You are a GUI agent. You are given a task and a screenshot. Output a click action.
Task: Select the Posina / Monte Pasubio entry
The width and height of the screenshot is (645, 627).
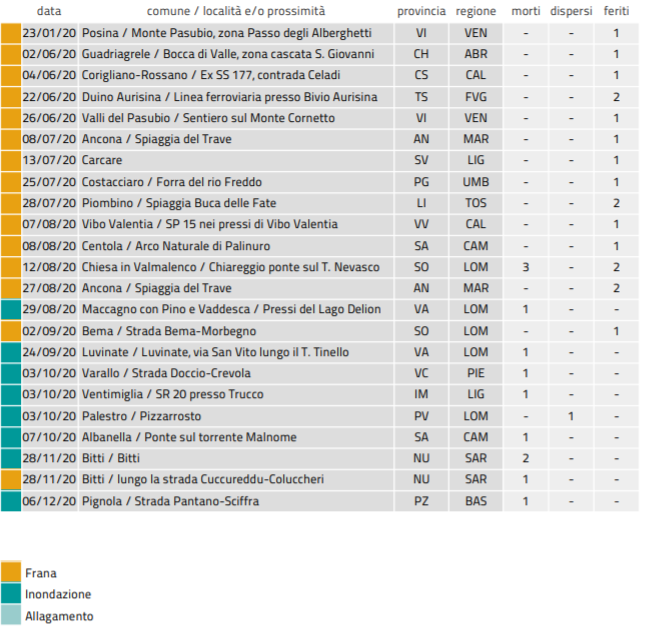[x=226, y=33]
